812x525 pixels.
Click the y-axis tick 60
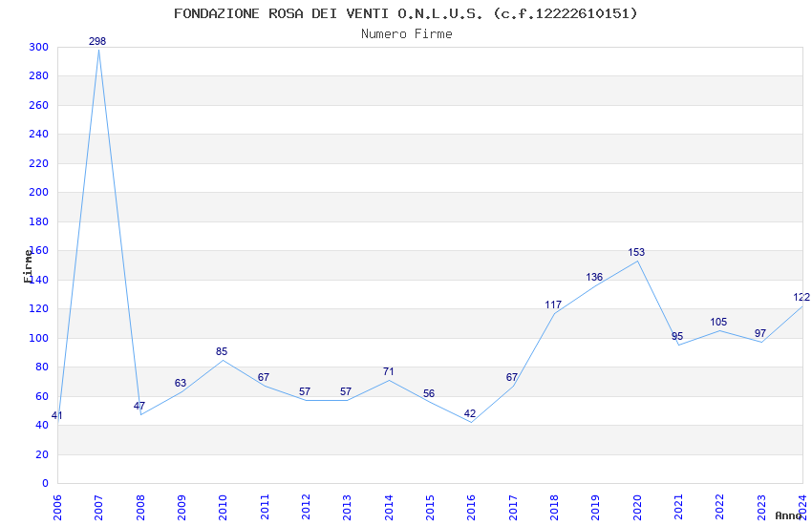(42, 396)
